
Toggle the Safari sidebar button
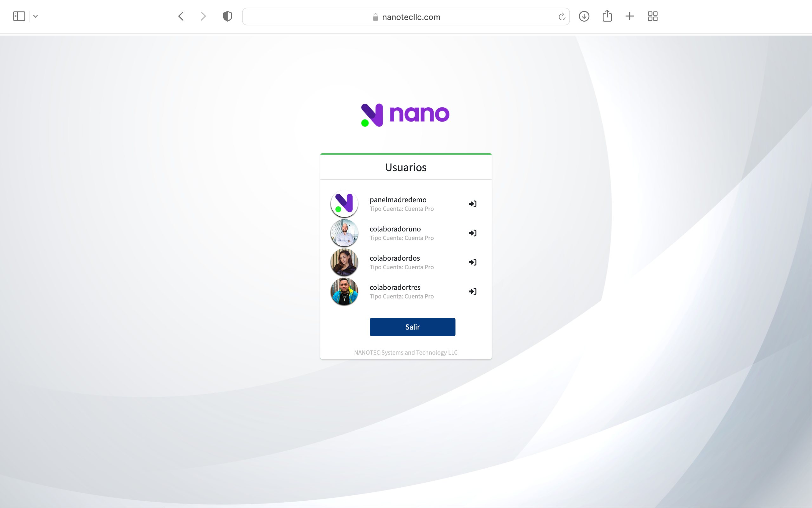(x=19, y=16)
